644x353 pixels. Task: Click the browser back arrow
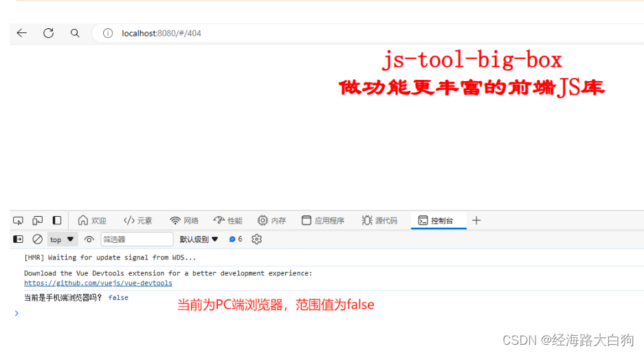pos(21,33)
